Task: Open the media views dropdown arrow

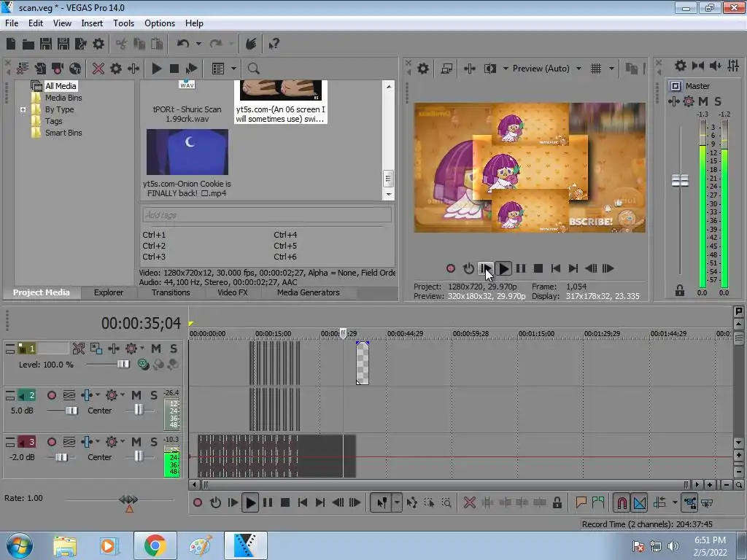Action: [233, 69]
